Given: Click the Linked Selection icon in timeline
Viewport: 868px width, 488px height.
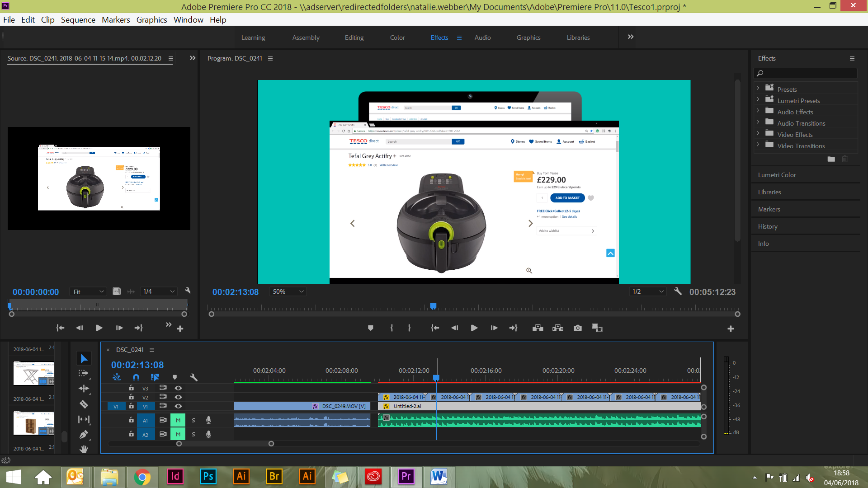Looking at the screenshot, I should point(155,377).
